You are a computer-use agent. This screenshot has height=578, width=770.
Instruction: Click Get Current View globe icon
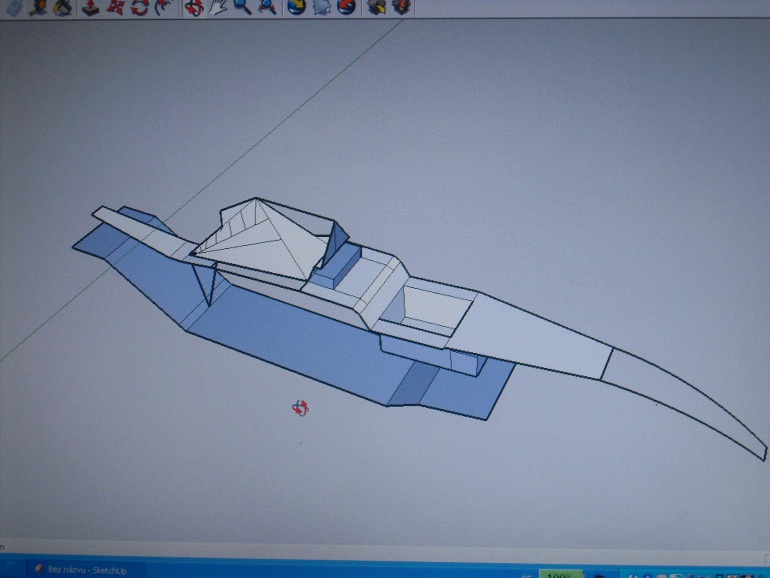coord(297,7)
